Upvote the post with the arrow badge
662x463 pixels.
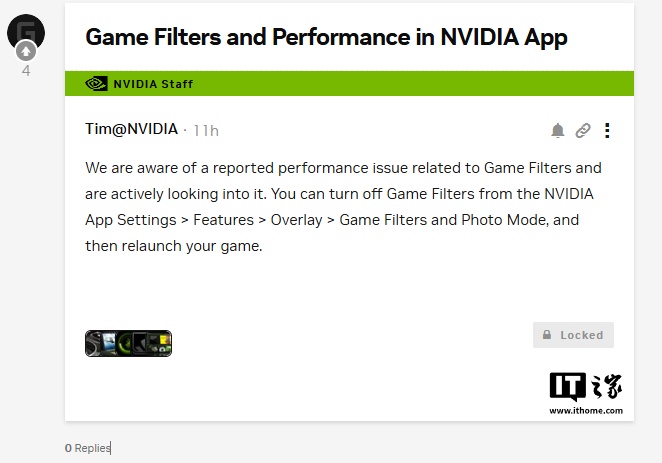26,51
